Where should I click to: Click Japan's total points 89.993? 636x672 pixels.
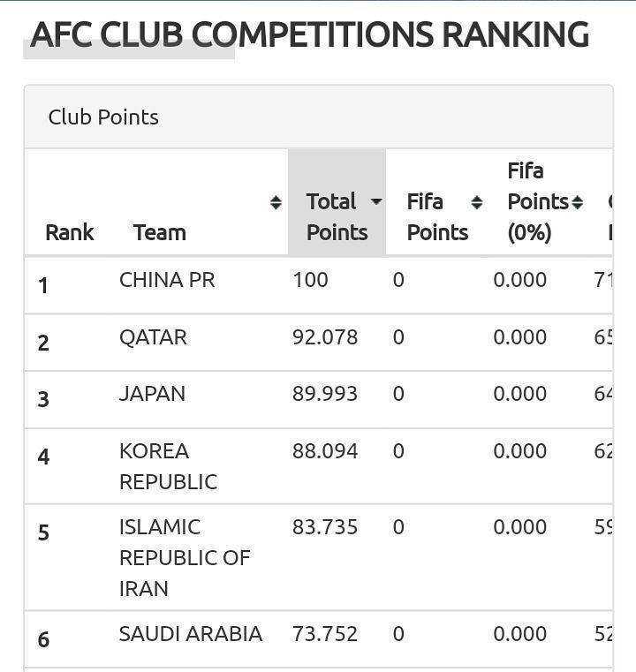coord(325,394)
